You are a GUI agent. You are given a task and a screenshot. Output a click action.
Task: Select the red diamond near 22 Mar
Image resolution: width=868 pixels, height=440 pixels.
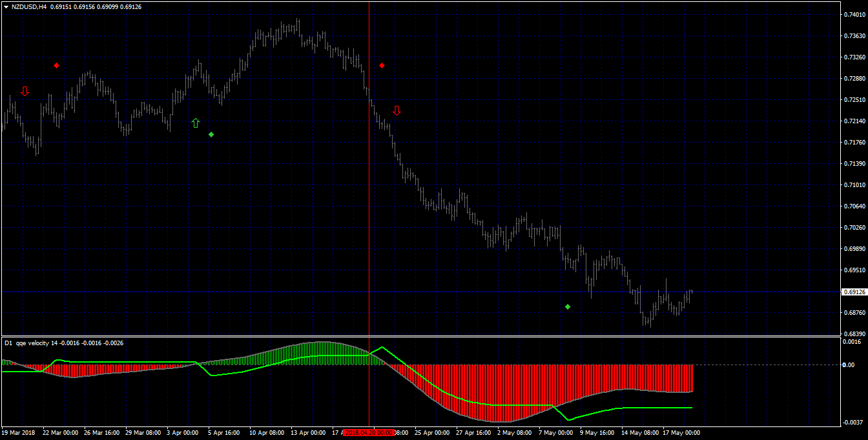point(57,66)
